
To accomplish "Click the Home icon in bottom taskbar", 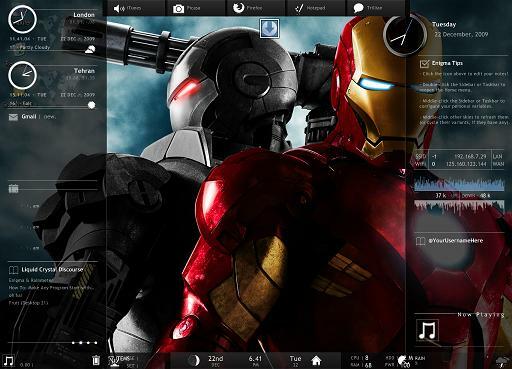I will pyautogui.click(x=316, y=361).
